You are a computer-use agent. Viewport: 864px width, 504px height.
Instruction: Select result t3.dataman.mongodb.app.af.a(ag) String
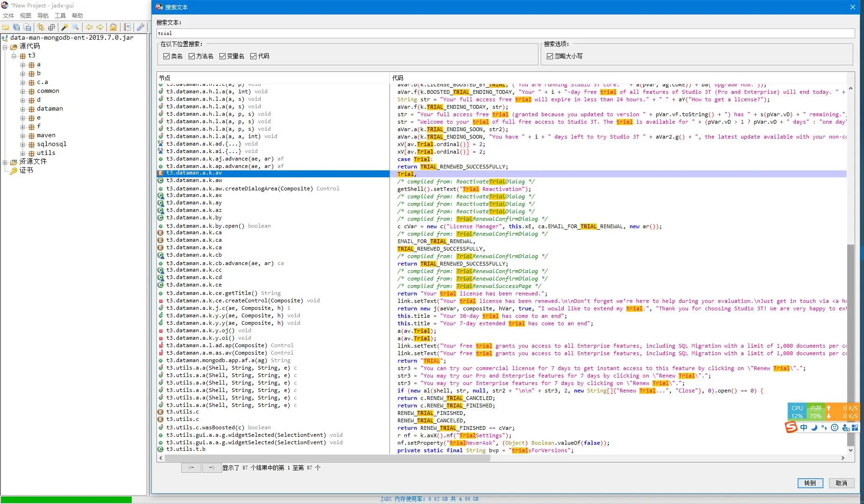pyautogui.click(x=273, y=360)
